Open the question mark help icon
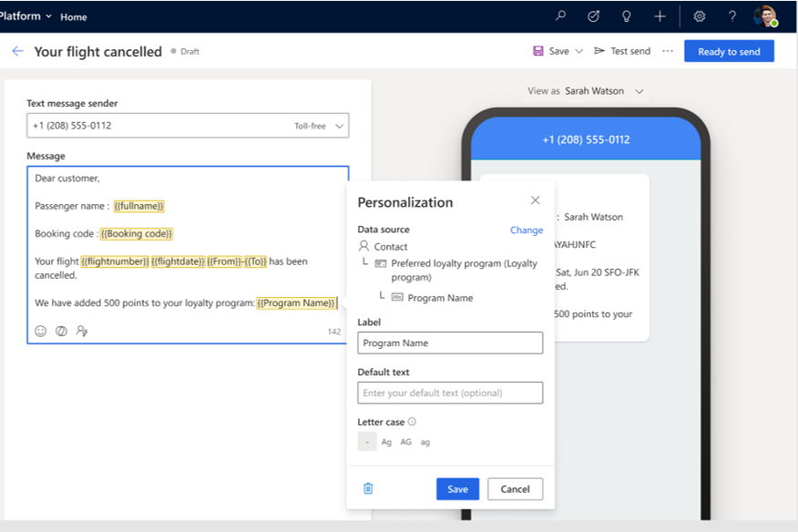Image resolution: width=798 pixels, height=532 pixels. coord(732,16)
